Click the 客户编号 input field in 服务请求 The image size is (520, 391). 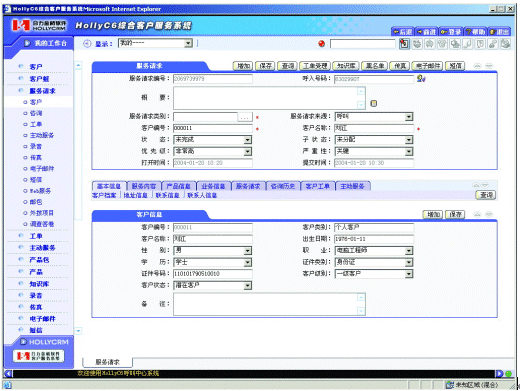213,128
